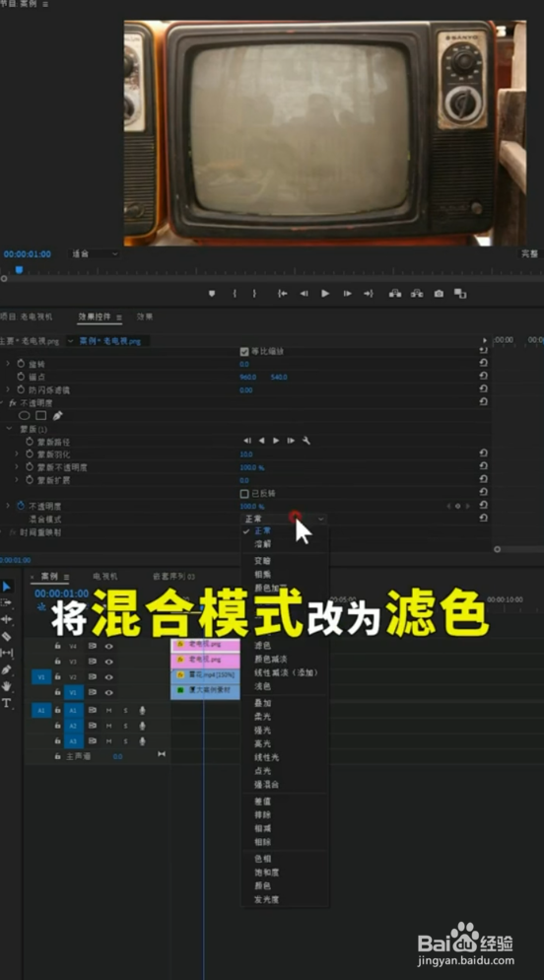Screen dimensions: 544x980
Task: Expand the 蒙版不透明度 property
Action: [17, 467]
